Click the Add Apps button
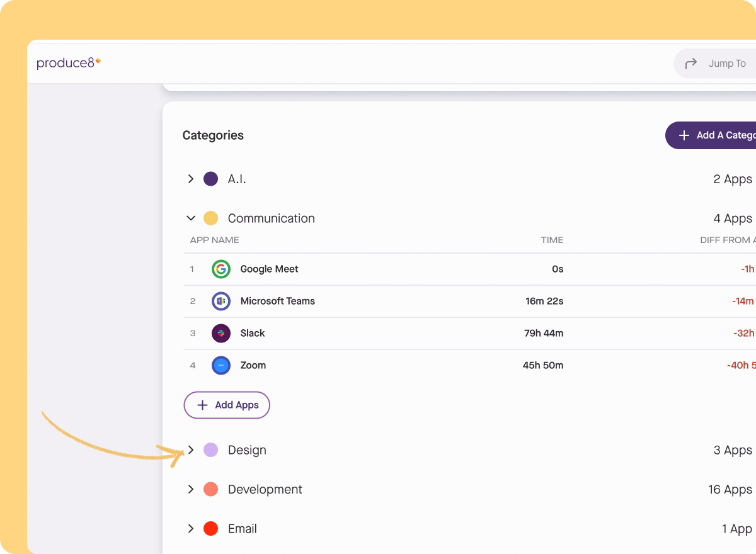The width and height of the screenshot is (756, 554). click(x=227, y=405)
